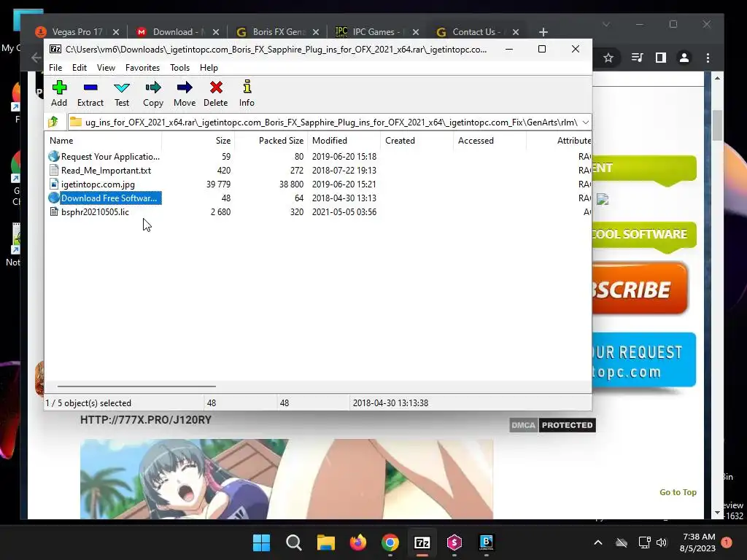Screen dimensions: 747x560
Task: Open Windows taskbar Search
Action: pyautogui.click(x=294, y=542)
